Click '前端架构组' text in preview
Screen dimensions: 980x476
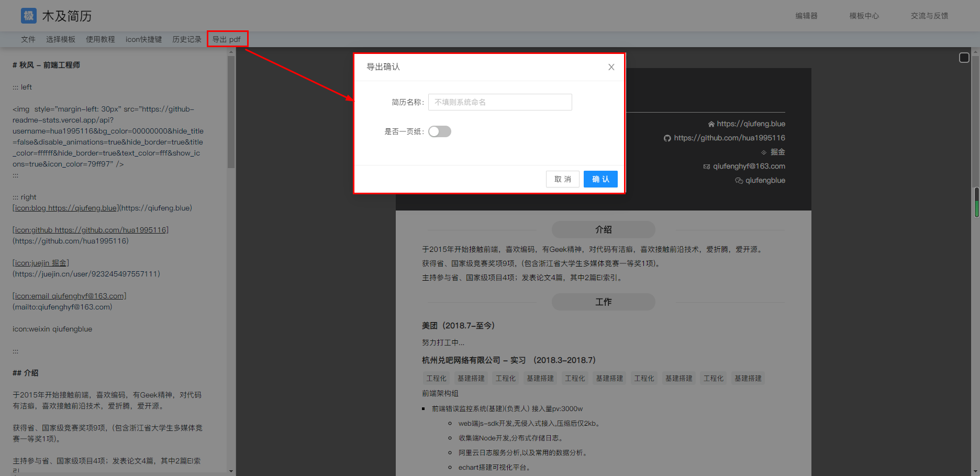pos(440,393)
